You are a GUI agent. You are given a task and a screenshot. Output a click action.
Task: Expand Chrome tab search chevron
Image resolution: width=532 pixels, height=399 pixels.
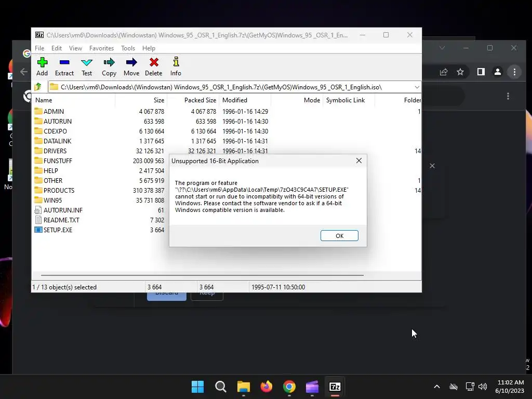(442, 48)
